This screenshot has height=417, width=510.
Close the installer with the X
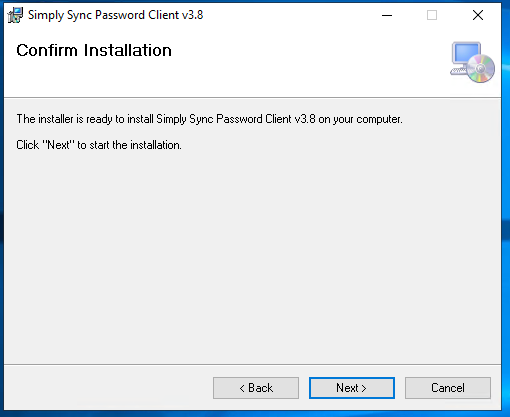(x=478, y=15)
